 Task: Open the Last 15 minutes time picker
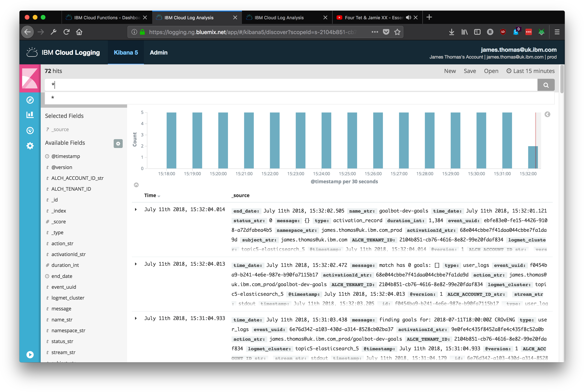[530, 71]
